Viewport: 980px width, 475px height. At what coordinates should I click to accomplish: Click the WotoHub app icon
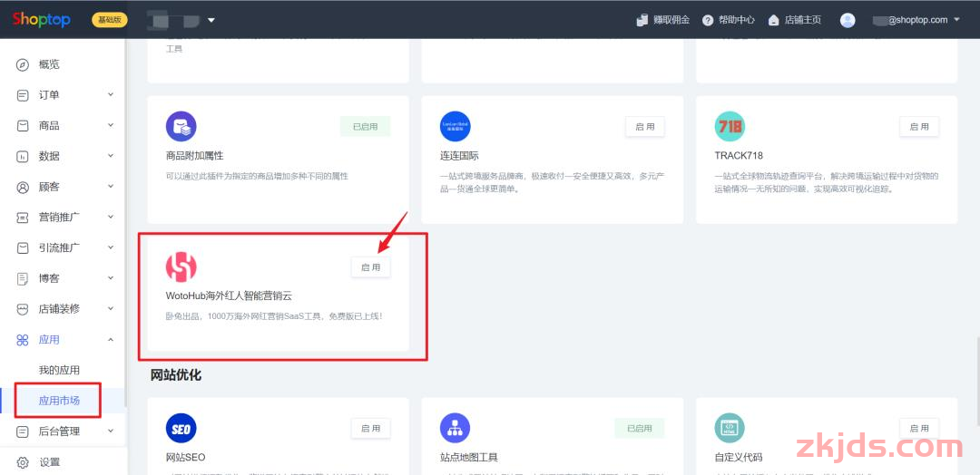tap(181, 267)
